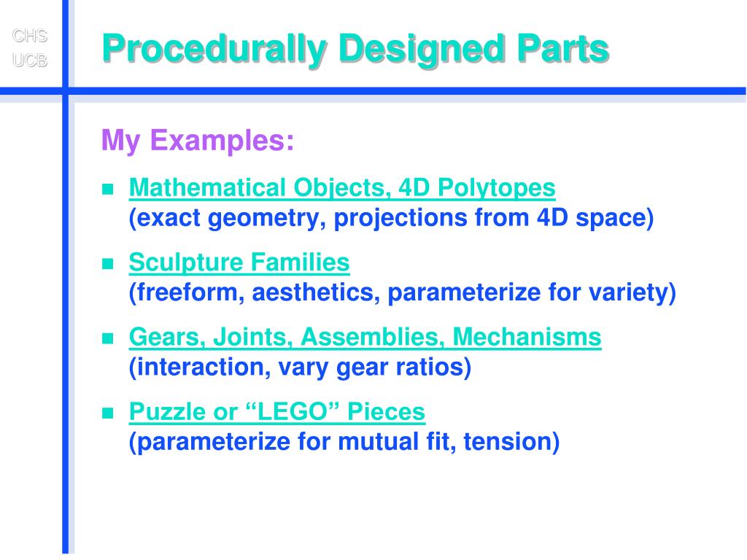This screenshot has width=747, height=560.
Task: Click the horizontal blue divider under the title
Action: tap(405, 91)
